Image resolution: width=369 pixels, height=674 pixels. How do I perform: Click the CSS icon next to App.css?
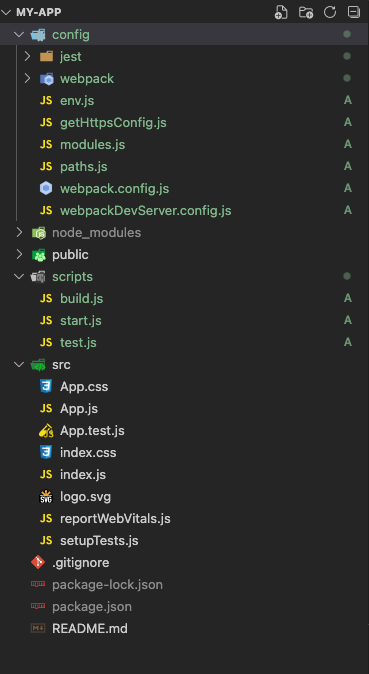46,386
